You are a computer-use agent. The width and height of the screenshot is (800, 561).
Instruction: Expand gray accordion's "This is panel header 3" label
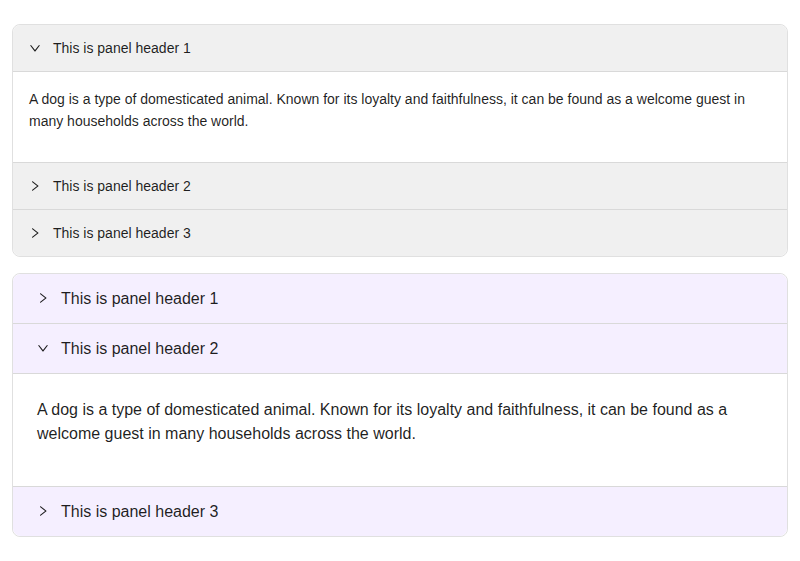tap(122, 233)
